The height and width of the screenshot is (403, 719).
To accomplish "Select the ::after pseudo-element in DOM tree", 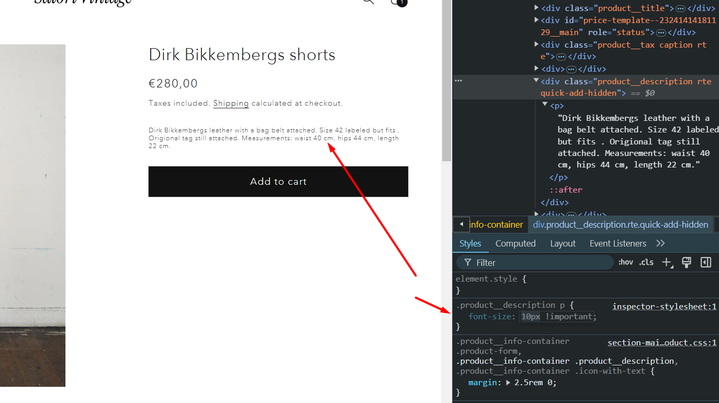I will (x=565, y=190).
